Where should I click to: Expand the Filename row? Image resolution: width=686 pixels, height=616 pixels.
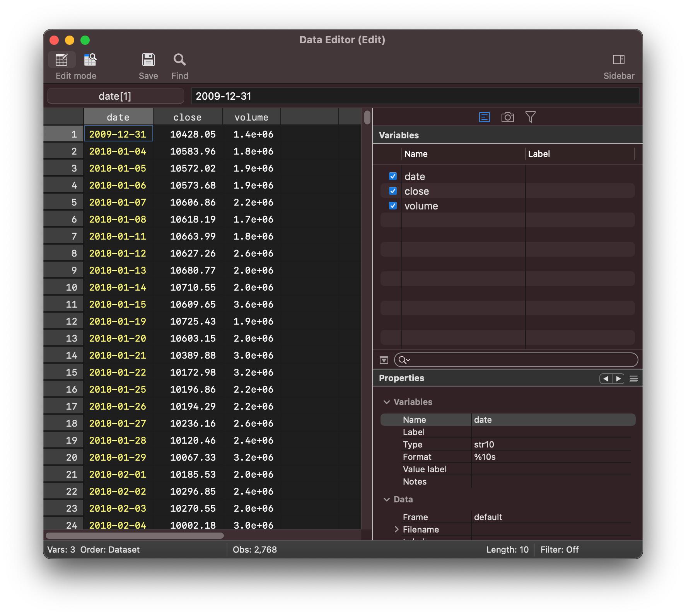pos(396,529)
